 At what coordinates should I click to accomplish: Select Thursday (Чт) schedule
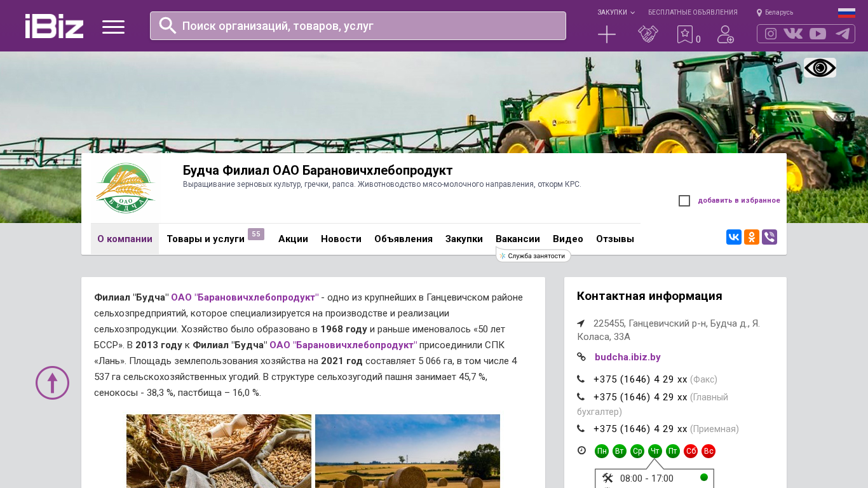(x=655, y=451)
